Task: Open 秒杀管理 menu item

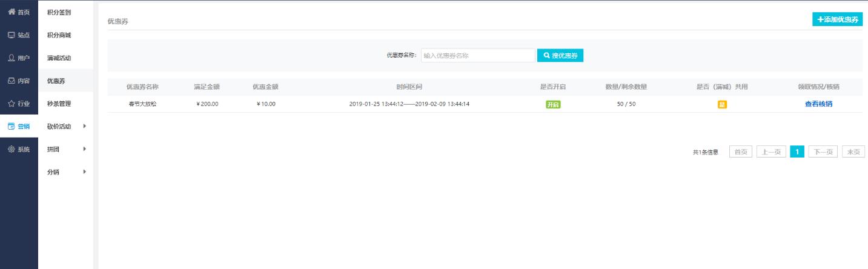Action: (x=59, y=104)
